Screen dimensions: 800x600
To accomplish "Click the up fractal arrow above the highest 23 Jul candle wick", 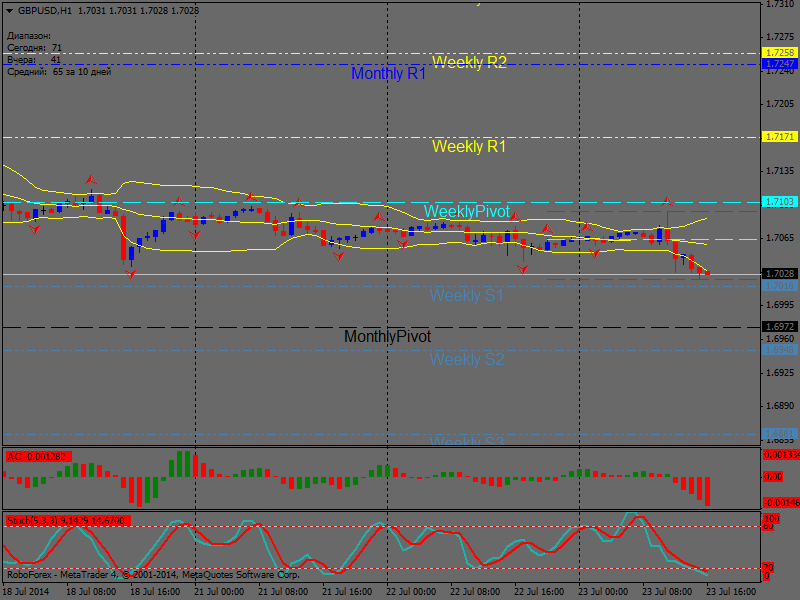I will tap(668, 200).
